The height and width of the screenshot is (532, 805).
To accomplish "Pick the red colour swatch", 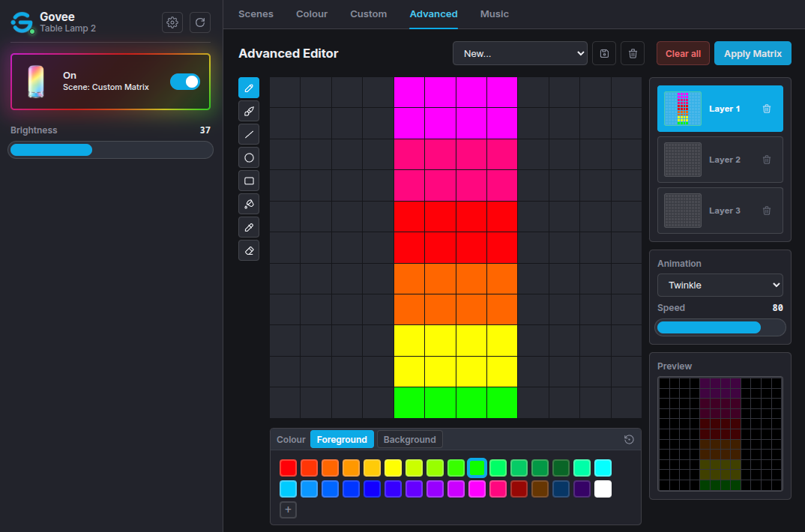I will tap(288, 468).
